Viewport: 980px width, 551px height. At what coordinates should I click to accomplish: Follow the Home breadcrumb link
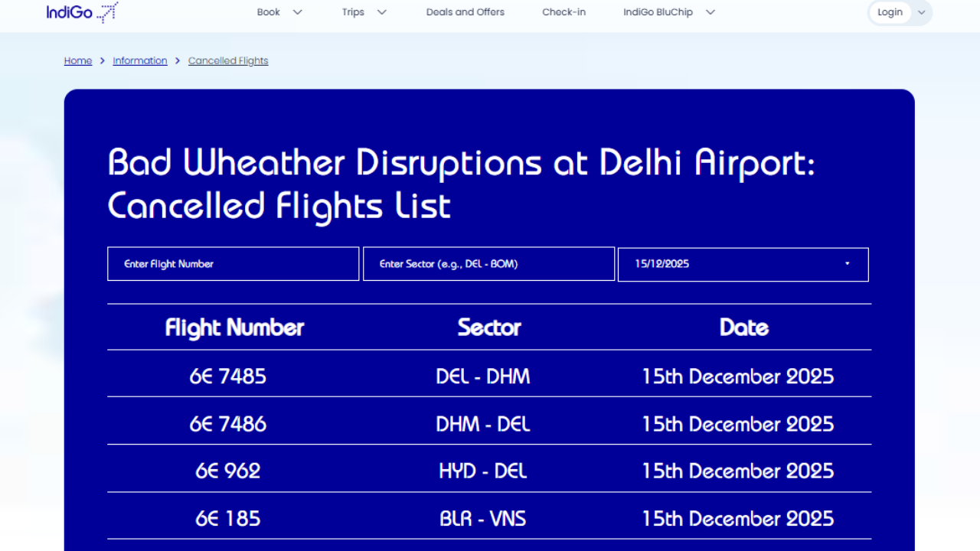click(x=78, y=61)
